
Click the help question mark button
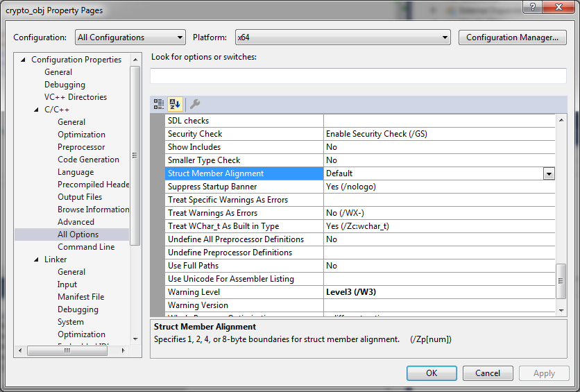pyautogui.click(x=532, y=8)
